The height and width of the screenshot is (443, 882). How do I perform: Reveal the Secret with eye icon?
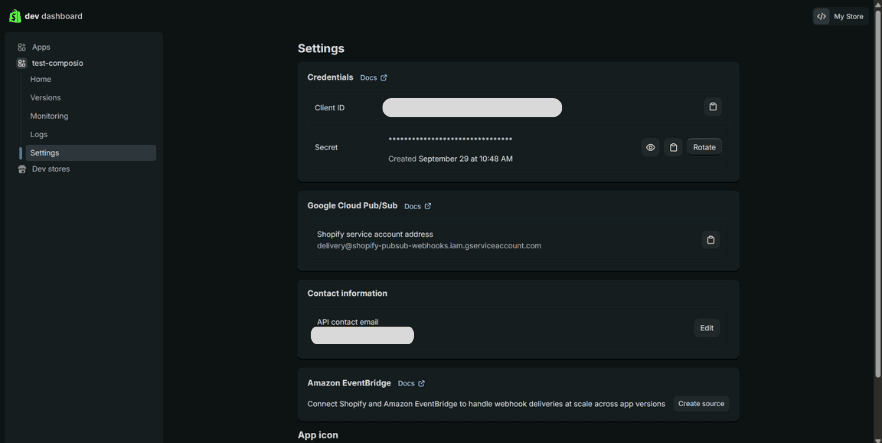tap(650, 147)
